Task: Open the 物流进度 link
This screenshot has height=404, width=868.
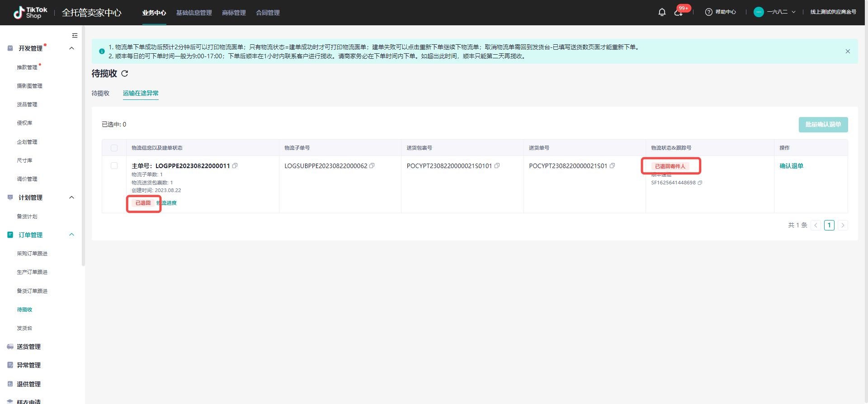Action: point(166,203)
